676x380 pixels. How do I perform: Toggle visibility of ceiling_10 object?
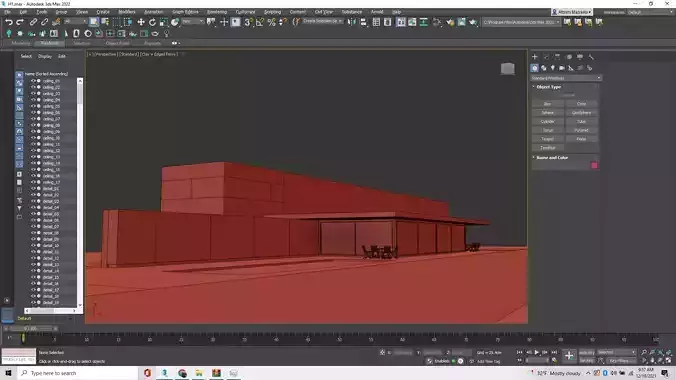33,138
